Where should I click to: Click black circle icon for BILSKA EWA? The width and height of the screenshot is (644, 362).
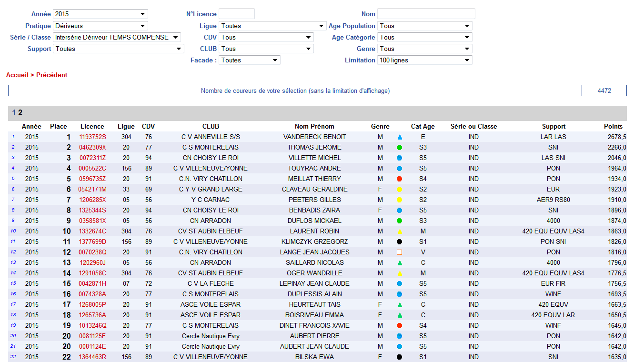point(400,357)
